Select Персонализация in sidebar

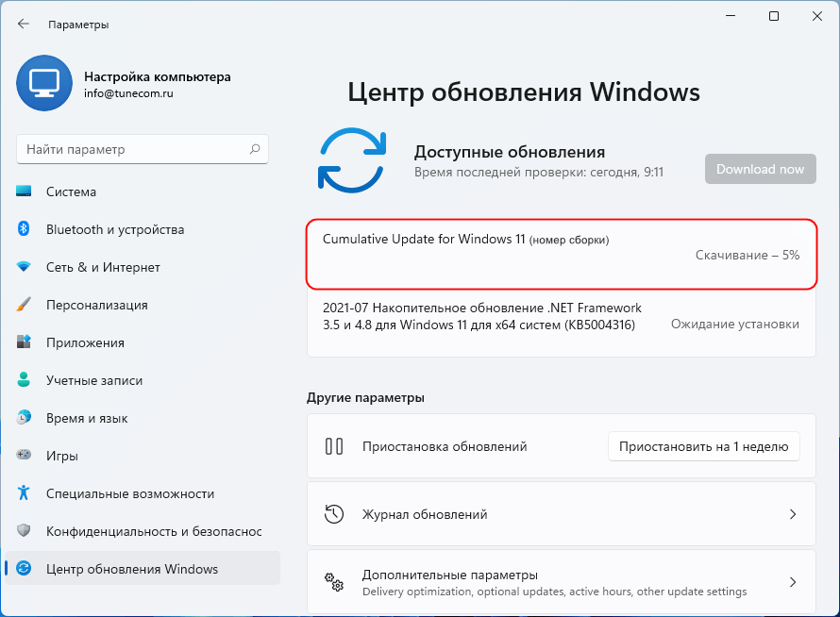[142, 305]
